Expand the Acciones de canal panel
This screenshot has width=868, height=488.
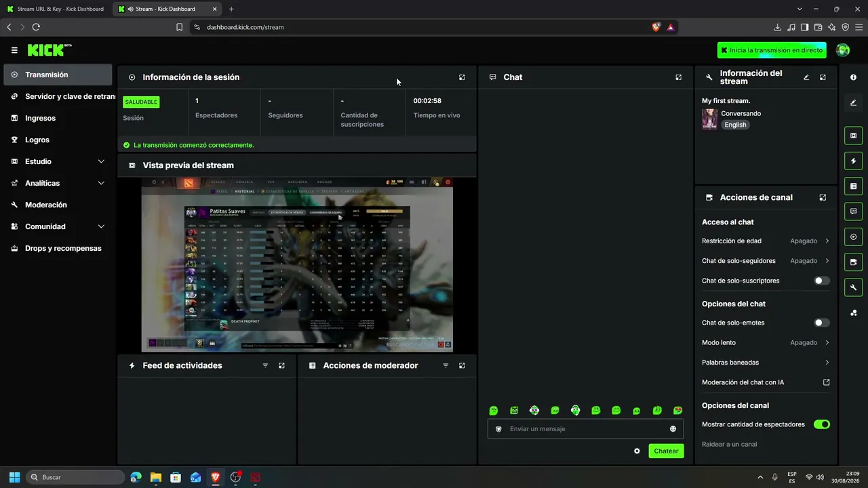pyautogui.click(x=823, y=197)
